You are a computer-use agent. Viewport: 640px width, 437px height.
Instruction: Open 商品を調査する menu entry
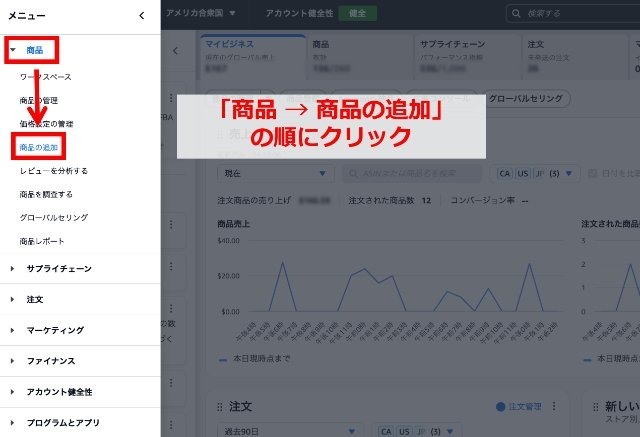tap(46, 194)
